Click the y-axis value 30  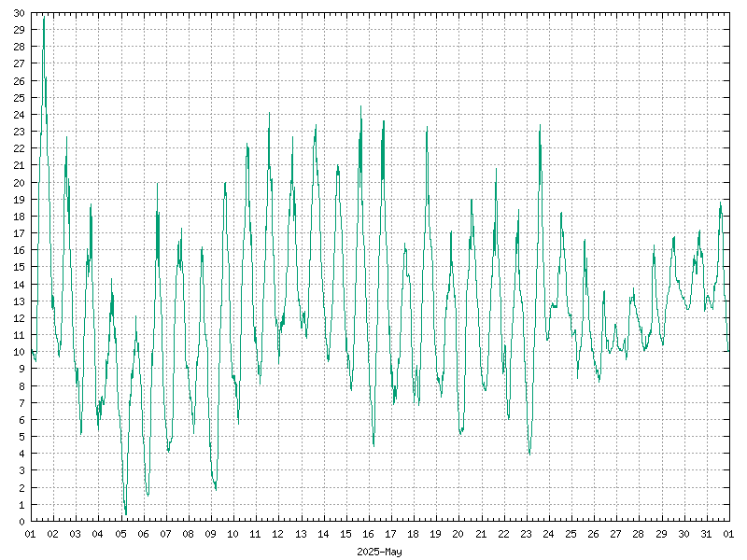click(19, 13)
